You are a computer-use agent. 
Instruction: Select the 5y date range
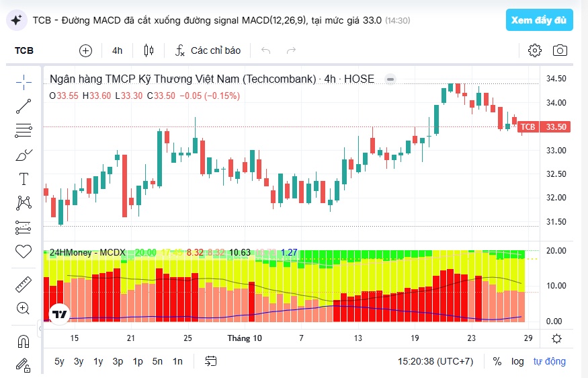pos(59,361)
